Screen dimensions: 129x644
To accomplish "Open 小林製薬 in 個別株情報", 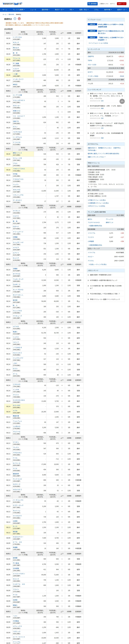I will [x=91, y=241].
